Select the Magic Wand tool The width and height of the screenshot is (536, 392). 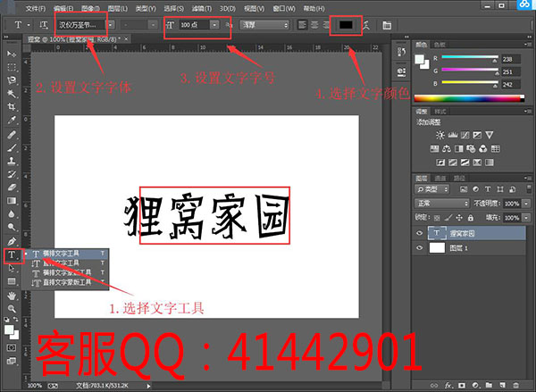click(12, 93)
